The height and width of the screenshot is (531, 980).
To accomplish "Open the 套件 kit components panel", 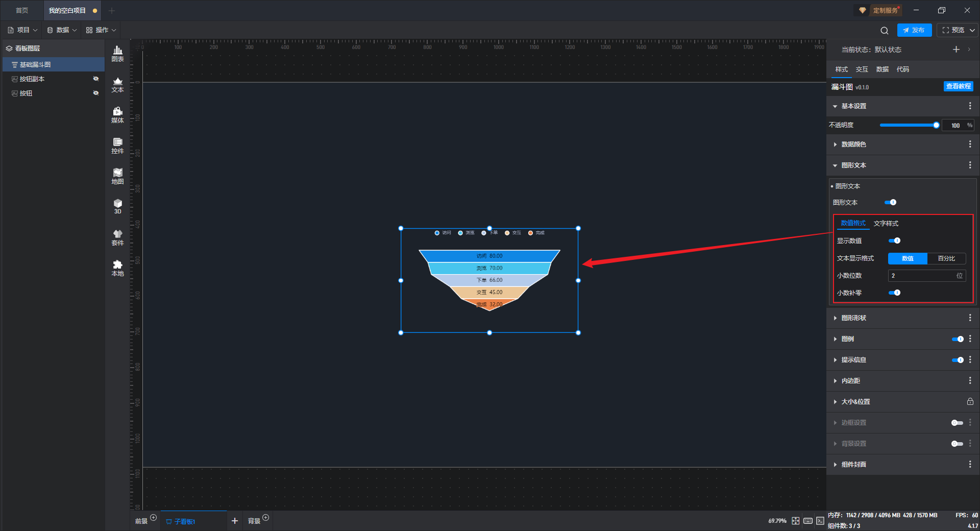I will (x=117, y=237).
